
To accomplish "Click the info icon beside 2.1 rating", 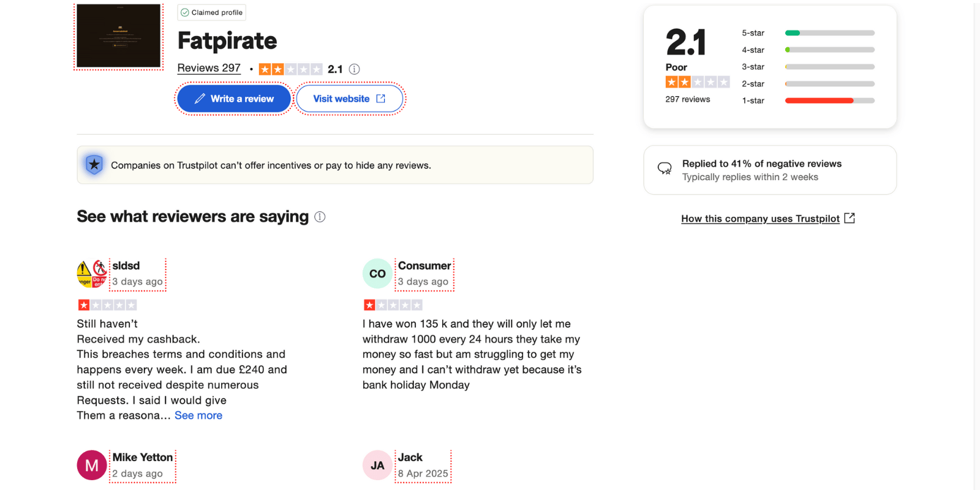I will [354, 69].
